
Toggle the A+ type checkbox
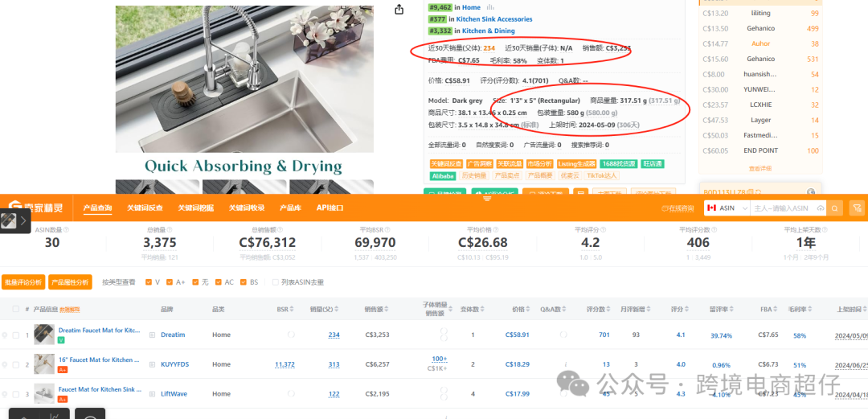pyautogui.click(x=170, y=282)
